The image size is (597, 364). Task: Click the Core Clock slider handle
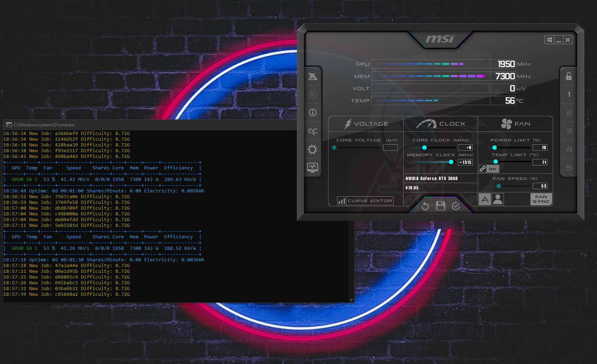(424, 148)
